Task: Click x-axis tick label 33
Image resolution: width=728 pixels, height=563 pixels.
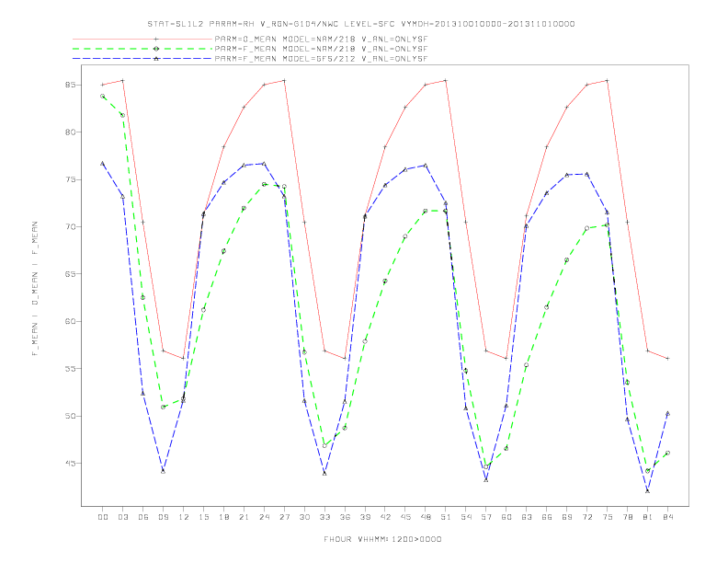Action: (x=324, y=517)
